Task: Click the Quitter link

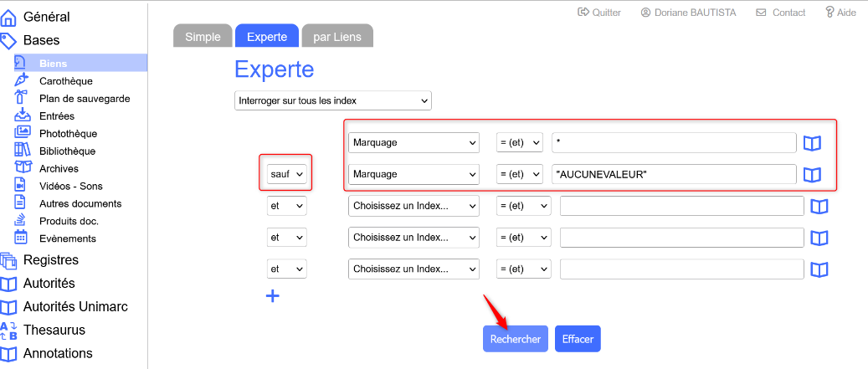Action: [599, 13]
